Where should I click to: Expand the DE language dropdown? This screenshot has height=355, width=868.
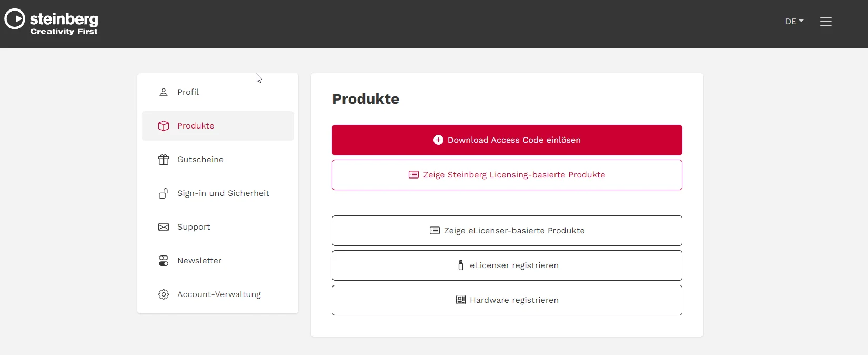[794, 22]
